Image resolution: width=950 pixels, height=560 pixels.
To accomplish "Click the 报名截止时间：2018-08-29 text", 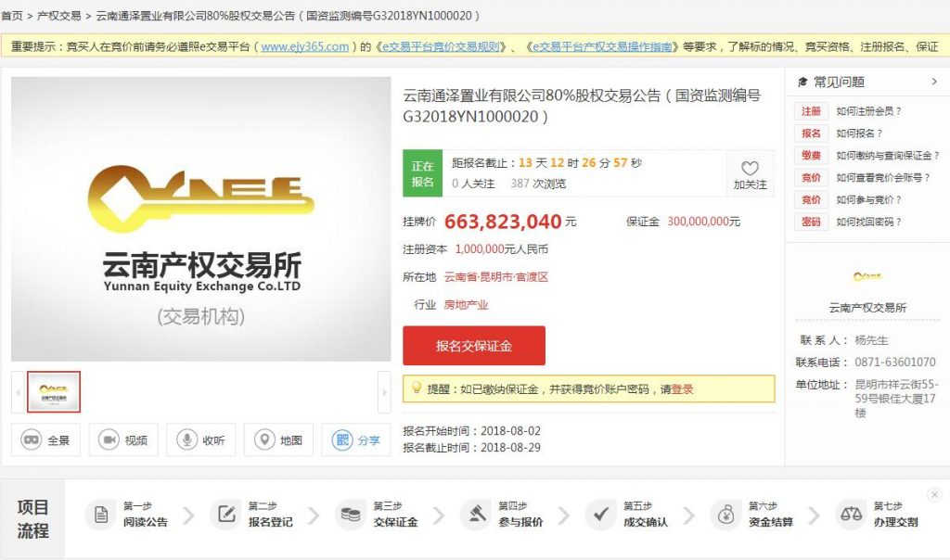I will pyautogui.click(x=471, y=448).
